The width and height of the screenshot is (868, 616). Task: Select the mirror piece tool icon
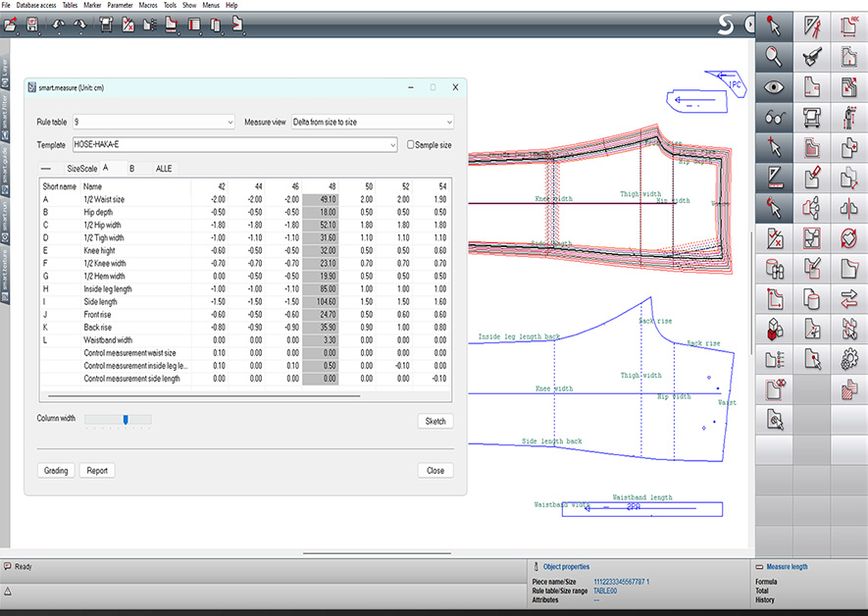[x=848, y=208]
